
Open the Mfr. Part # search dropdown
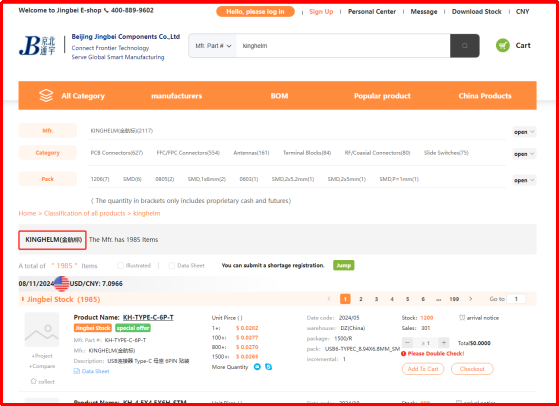tap(213, 46)
